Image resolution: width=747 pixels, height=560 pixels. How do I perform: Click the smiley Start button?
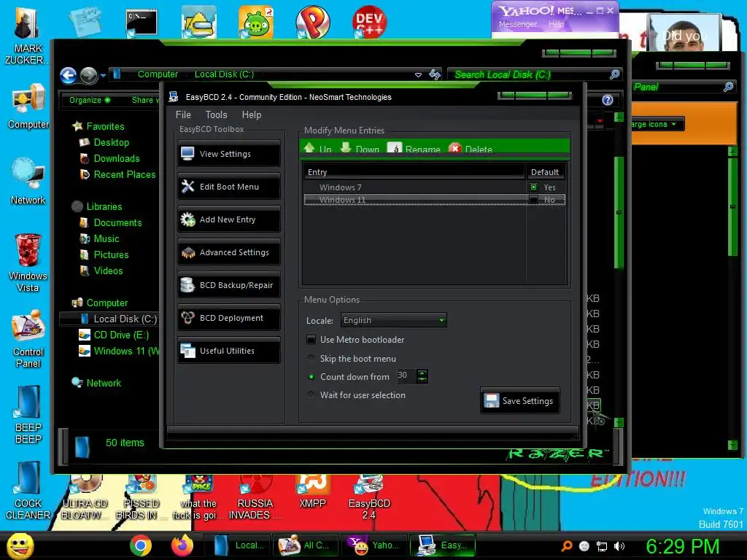coord(20,545)
